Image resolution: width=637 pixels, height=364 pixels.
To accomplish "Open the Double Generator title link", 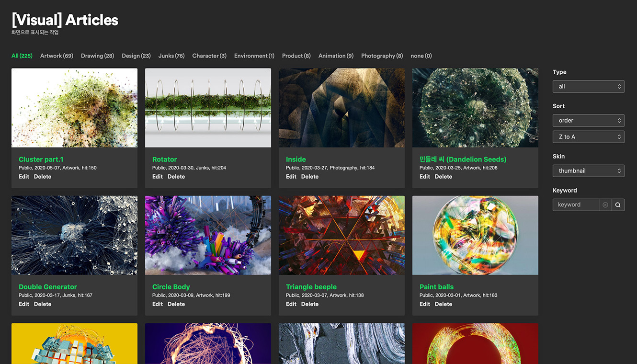I will 47,286.
